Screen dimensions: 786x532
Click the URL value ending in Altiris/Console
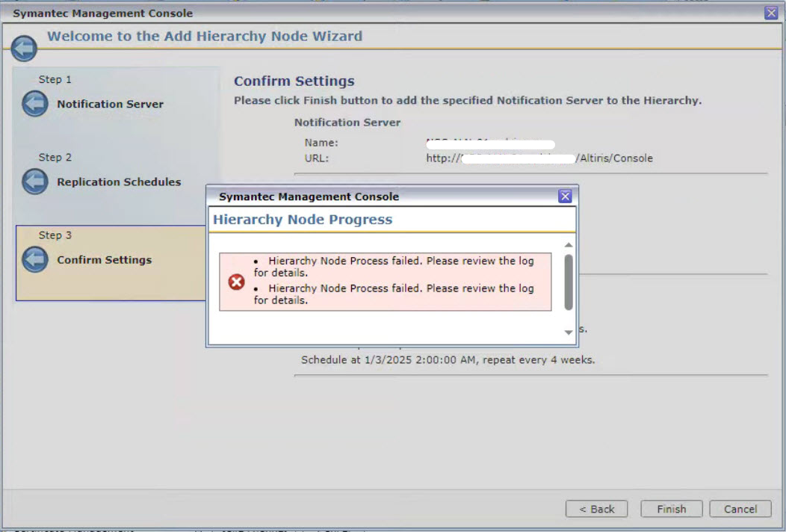[539, 158]
